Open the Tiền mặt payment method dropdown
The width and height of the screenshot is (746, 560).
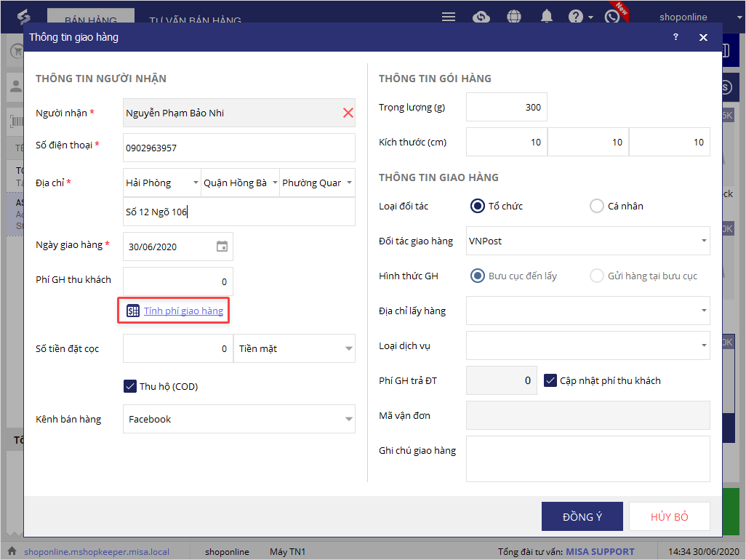tap(348, 348)
